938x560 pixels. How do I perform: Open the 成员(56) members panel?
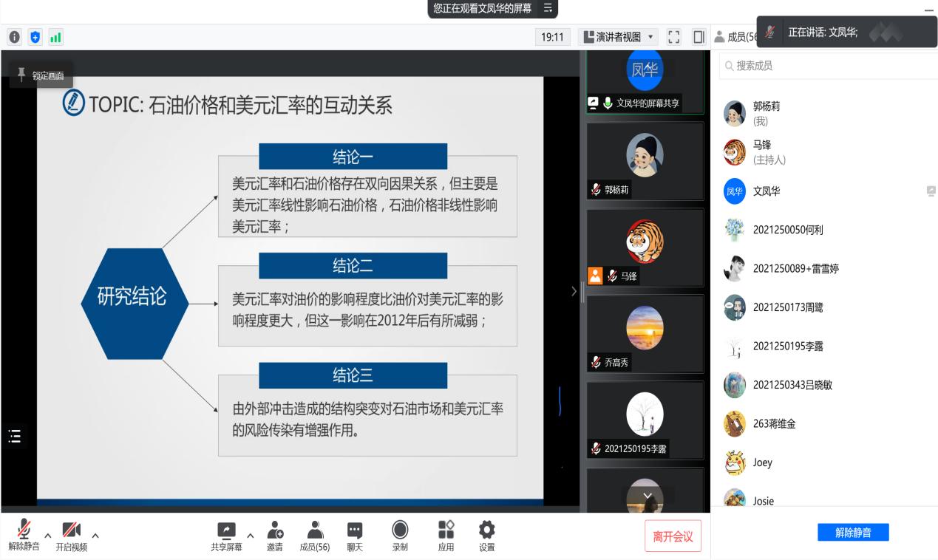(314, 536)
